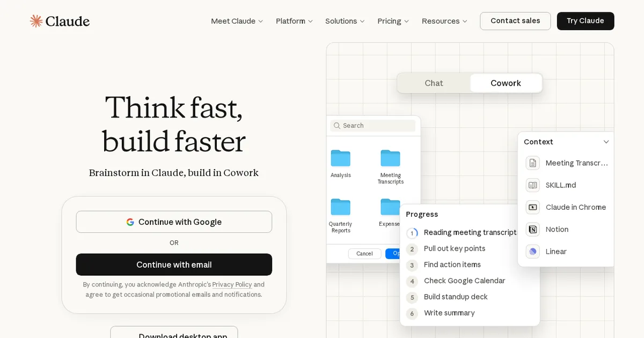Image resolution: width=644 pixels, height=338 pixels.
Task: Click the Meeting Transcripts document icon in Context
Action: tap(533, 163)
